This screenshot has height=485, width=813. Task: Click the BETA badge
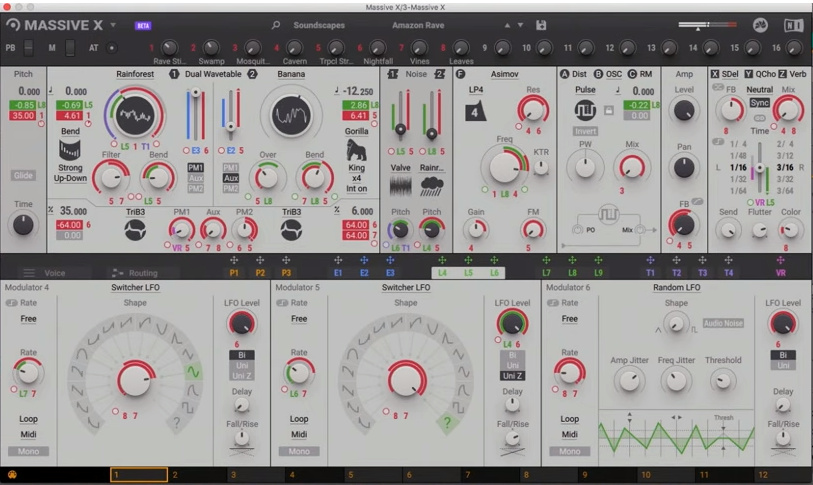point(143,25)
